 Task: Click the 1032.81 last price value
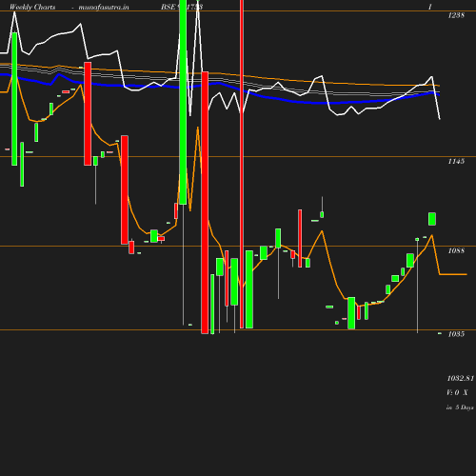click(461, 378)
